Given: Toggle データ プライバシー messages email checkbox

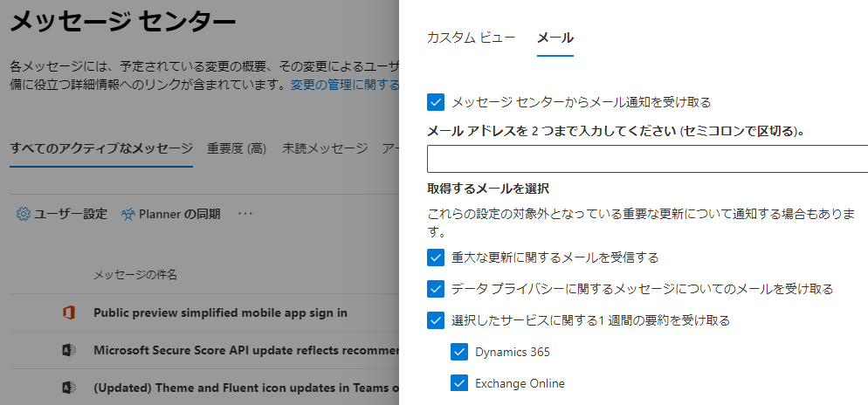Looking at the screenshot, I should pos(436,289).
